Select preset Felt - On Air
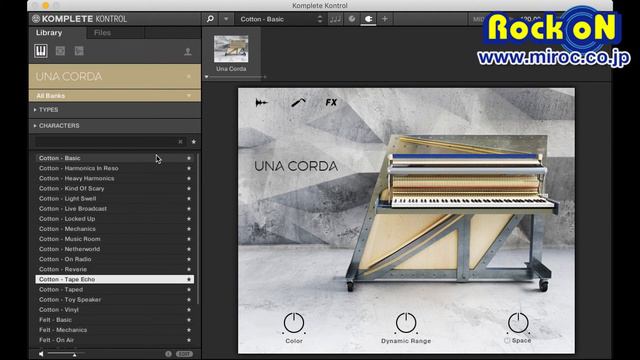The height and width of the screenshot is (360, 640). pos(115,340)
